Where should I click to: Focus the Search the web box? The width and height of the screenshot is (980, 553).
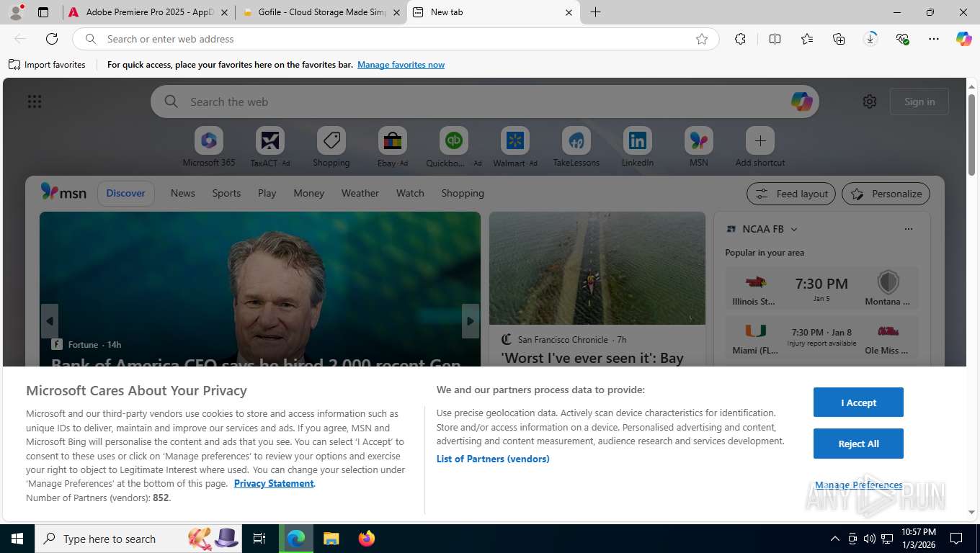point(485,102)
